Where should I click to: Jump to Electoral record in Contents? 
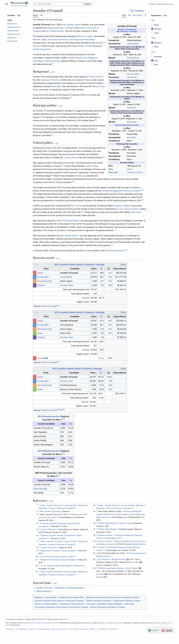pos(13,34)
